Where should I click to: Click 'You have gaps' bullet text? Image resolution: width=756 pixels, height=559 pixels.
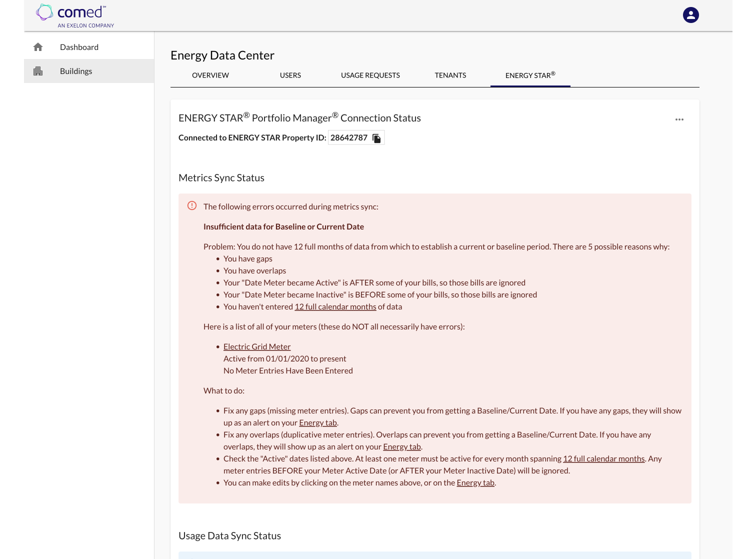pos(248,258)
